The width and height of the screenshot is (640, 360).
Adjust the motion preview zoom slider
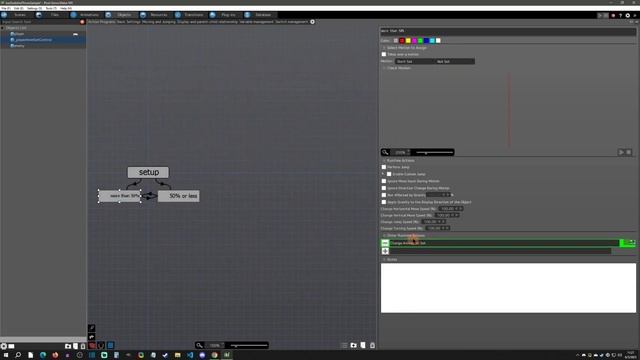[x=434, y=152]
